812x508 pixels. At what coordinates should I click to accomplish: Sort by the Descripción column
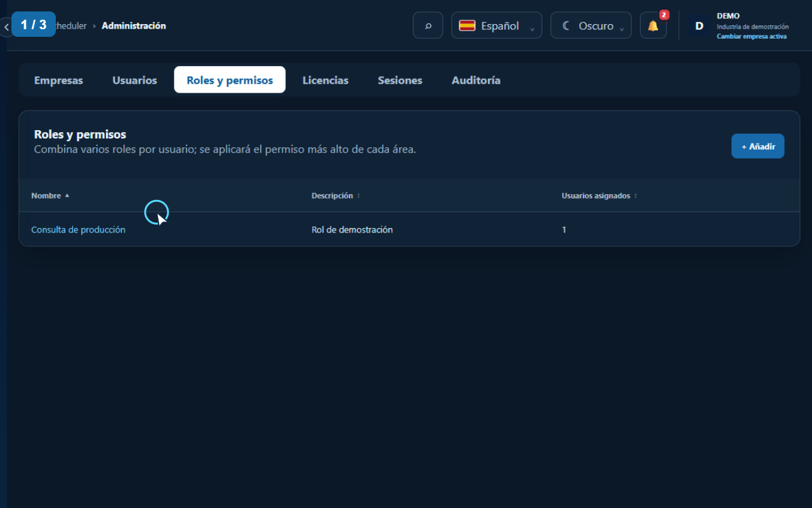(336, 196)
